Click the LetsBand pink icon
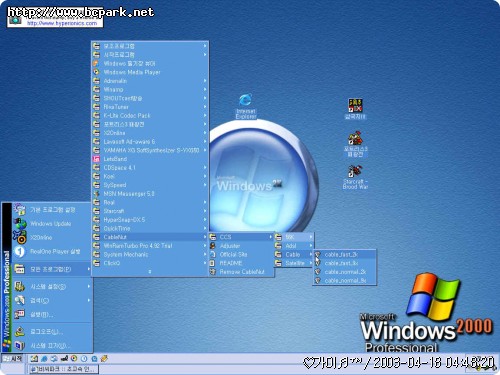The height and width of the screenshot is (375, 500). [x=96, y=159]
